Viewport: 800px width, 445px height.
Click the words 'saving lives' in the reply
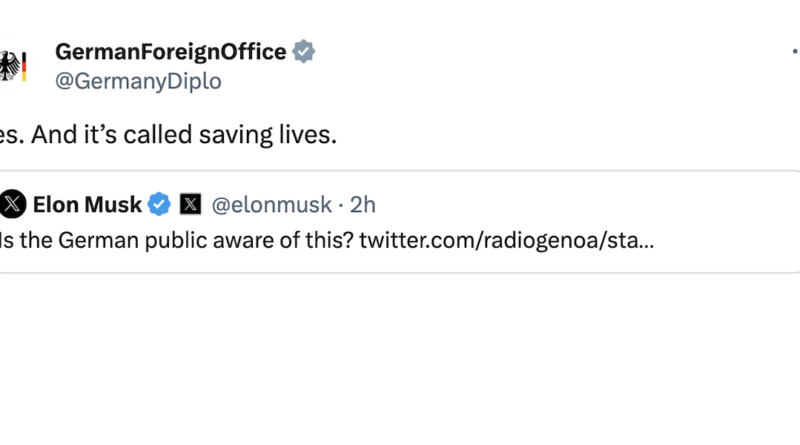(268, 135)
